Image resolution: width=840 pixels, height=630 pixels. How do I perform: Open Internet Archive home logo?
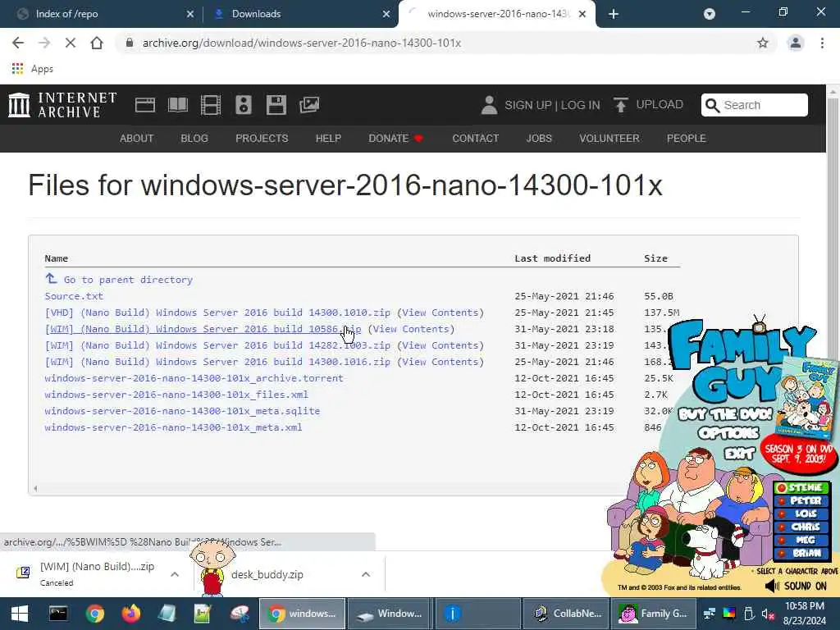tap(62, 104)
